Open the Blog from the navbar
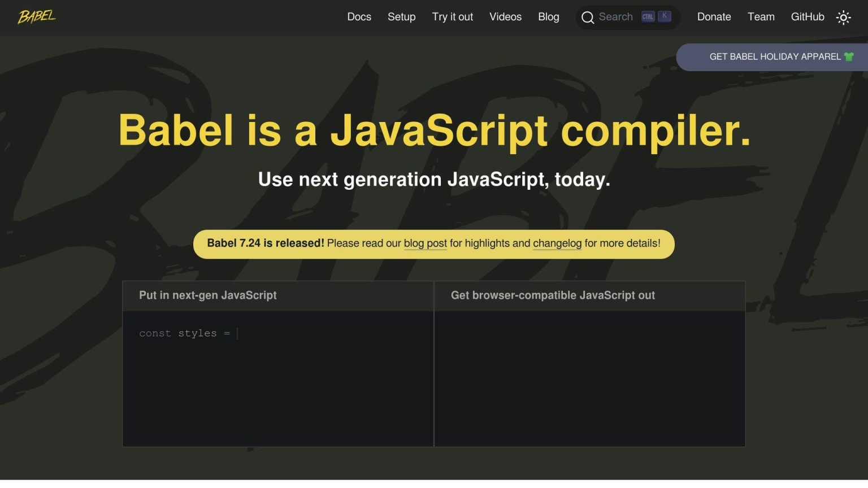The image size is (868, 488). [x=549, y=17]
